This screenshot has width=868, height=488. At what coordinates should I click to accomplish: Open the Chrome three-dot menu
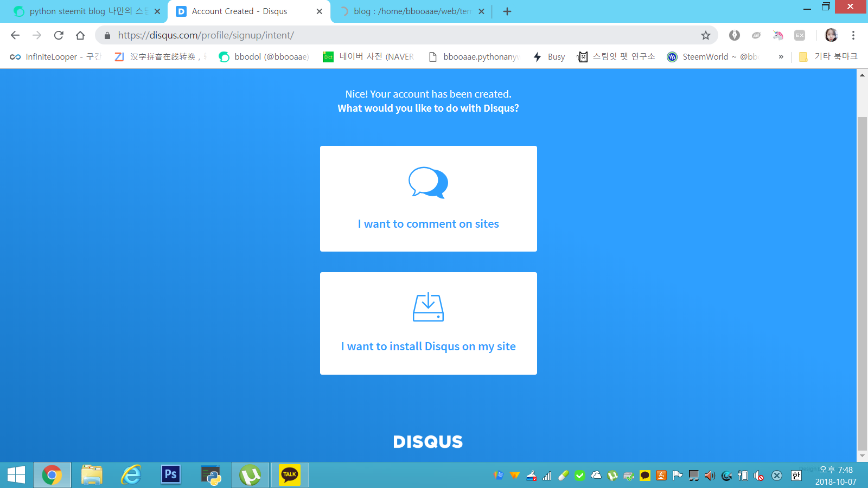pyautogui.click(x=853, y=35)
